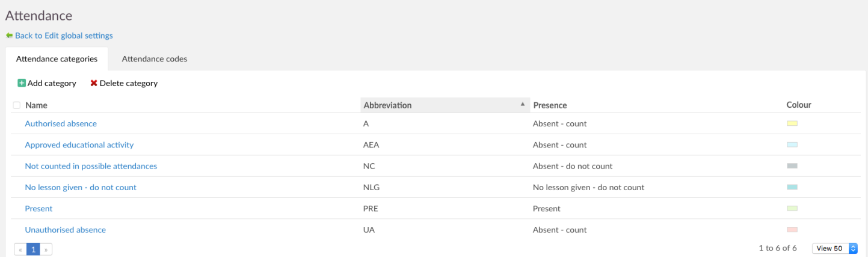
Task: Click the Abbreviation column sort arrow
Action: click(x=522, y=105)
